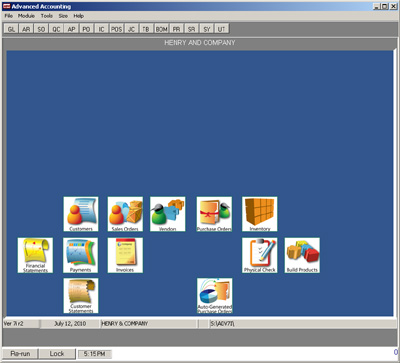Image resolution: width=400 pixels, height=363 pixels.
Task: Click the PR module button
Action: (176, 29)
